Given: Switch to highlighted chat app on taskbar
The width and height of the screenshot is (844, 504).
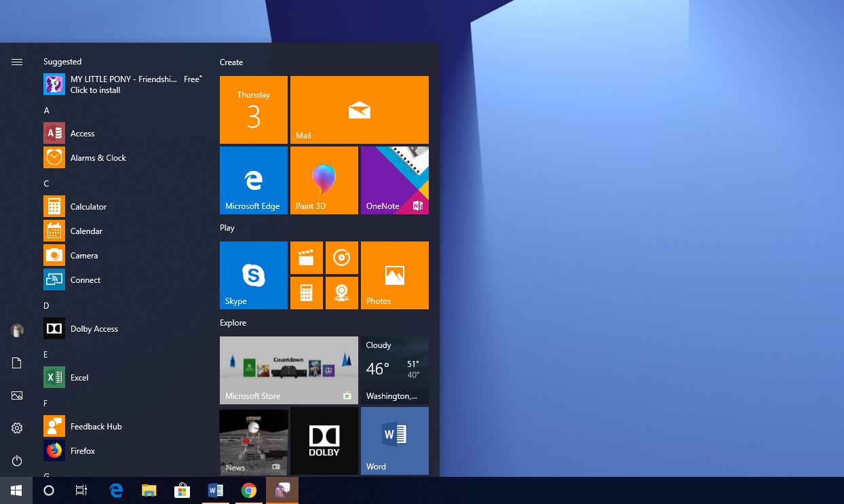Looking at the screenshot, I should click(282, 490).
